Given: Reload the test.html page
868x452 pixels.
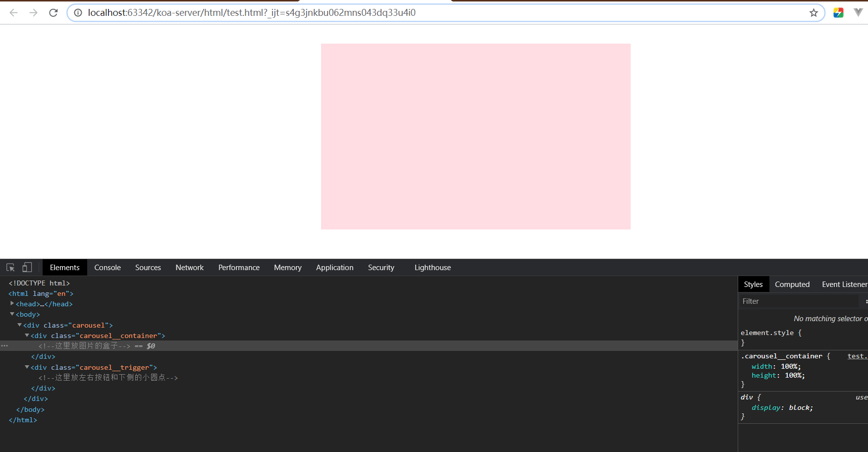Looking at the screenshot, I should pos(54,13).
